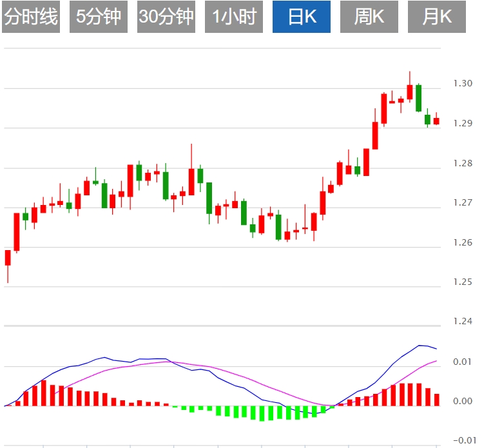493x448 pixels.
Task: Click the -0.01 MACD axis label
Action: pyautogui.click(x=465, y=440)
